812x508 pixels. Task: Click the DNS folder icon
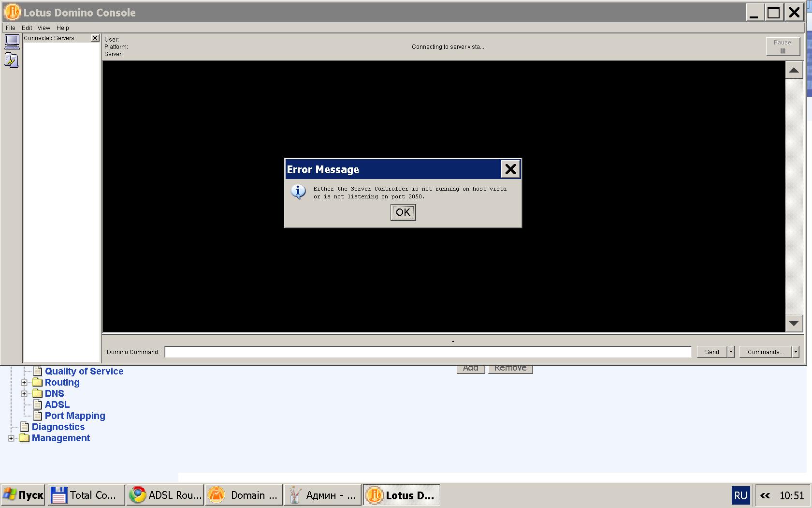click(x=37, y=393)
